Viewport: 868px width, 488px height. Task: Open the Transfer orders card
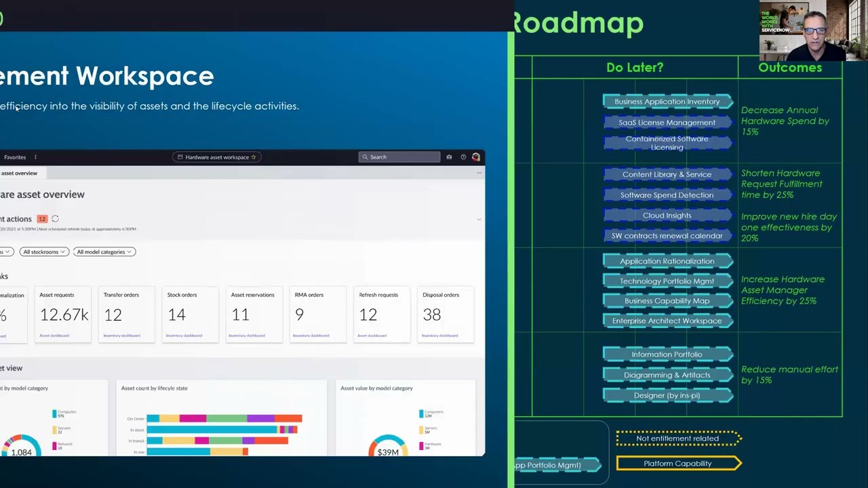pos(126,314)
